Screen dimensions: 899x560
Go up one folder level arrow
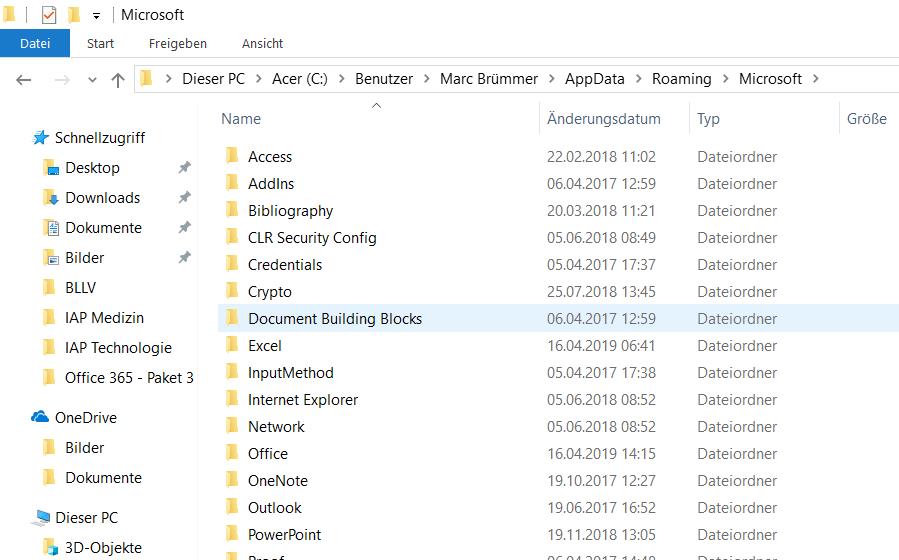point(118,80)
